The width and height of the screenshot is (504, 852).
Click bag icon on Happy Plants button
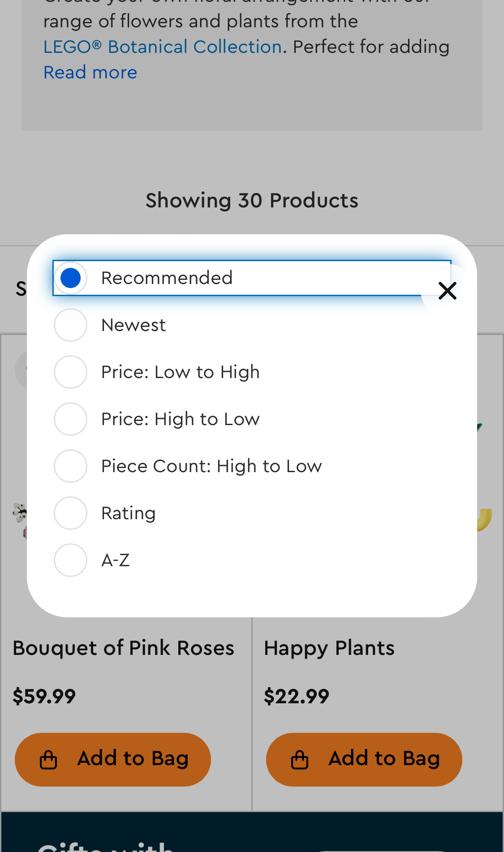pyautogui.click(x=300, y=760)
